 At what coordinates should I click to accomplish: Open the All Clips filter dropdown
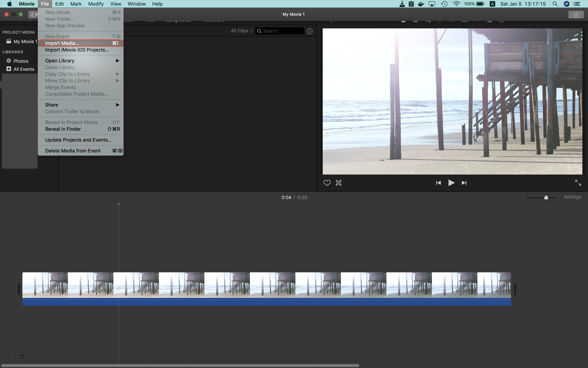pyautogui.click(x=242, y=31)
